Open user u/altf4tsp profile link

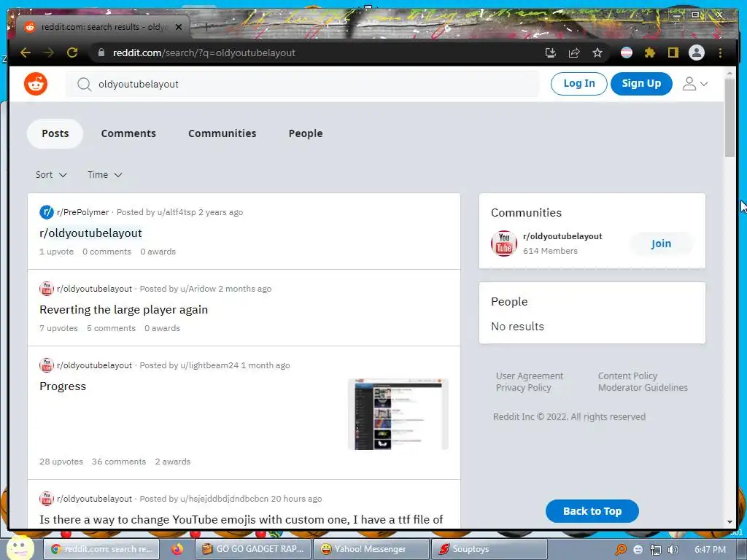(x=177, y=212)
